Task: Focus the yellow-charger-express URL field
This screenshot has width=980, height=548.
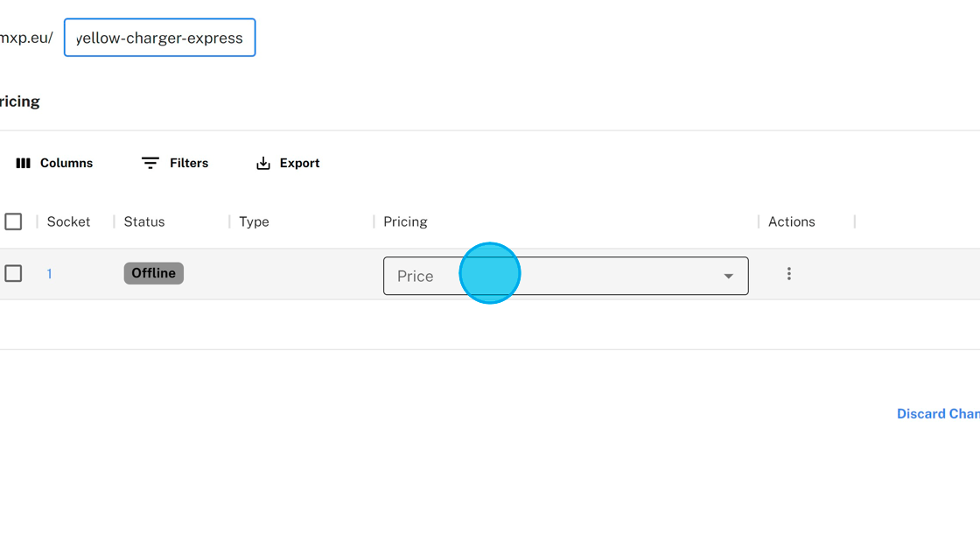Action: (159, 39)
